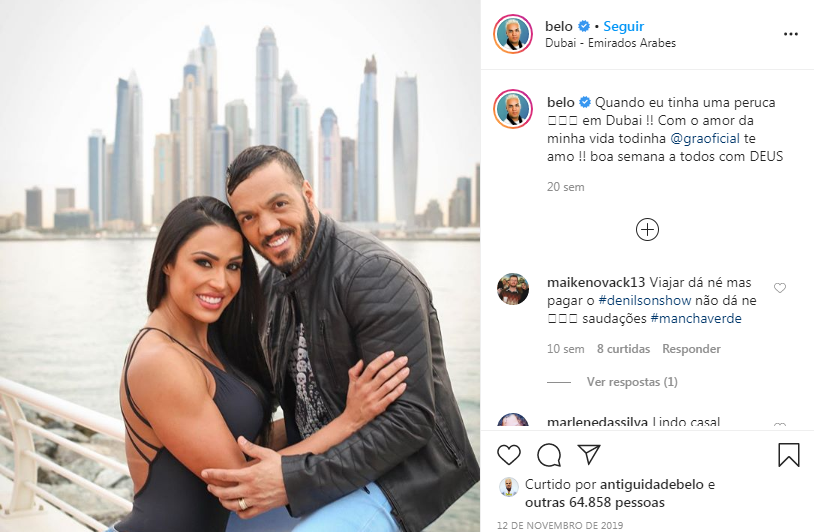Share post via paper plane icon

pos(589,455)
